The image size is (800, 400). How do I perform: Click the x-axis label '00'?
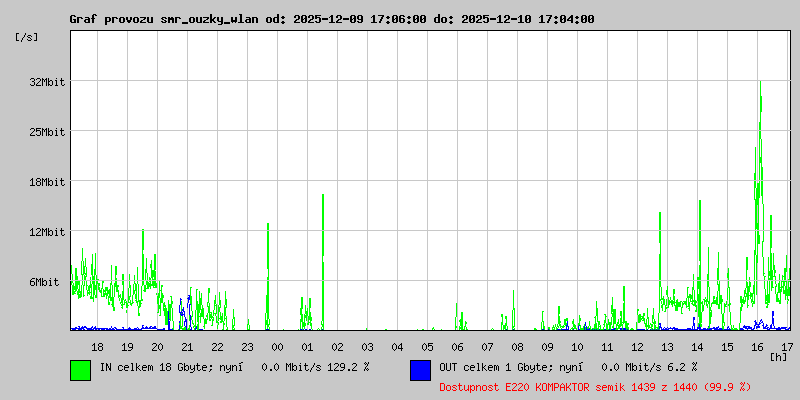coord(278,347)
